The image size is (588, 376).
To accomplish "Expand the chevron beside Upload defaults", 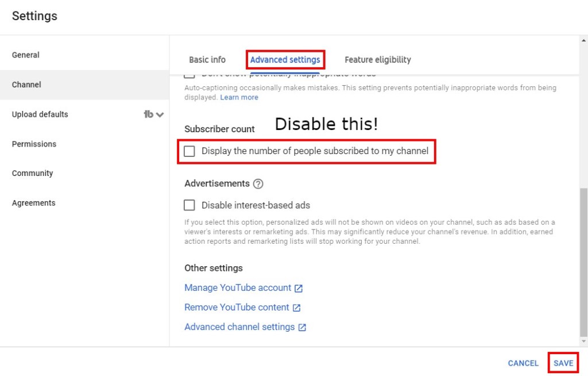I will [160, 114].
